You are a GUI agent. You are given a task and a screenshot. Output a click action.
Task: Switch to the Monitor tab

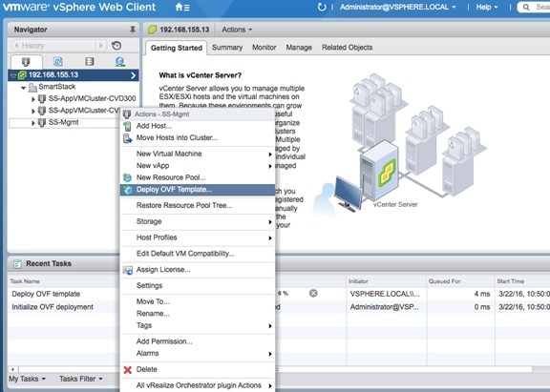click(x=264, y=48)
